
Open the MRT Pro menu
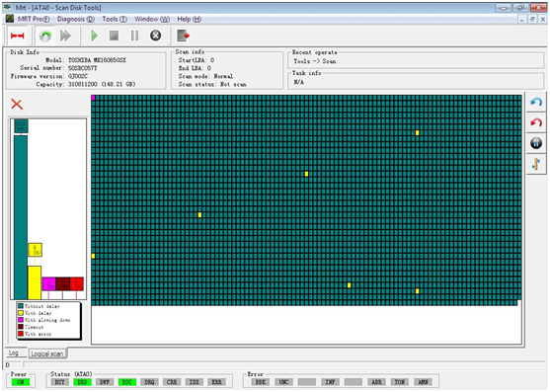click(x=34, y=19)
